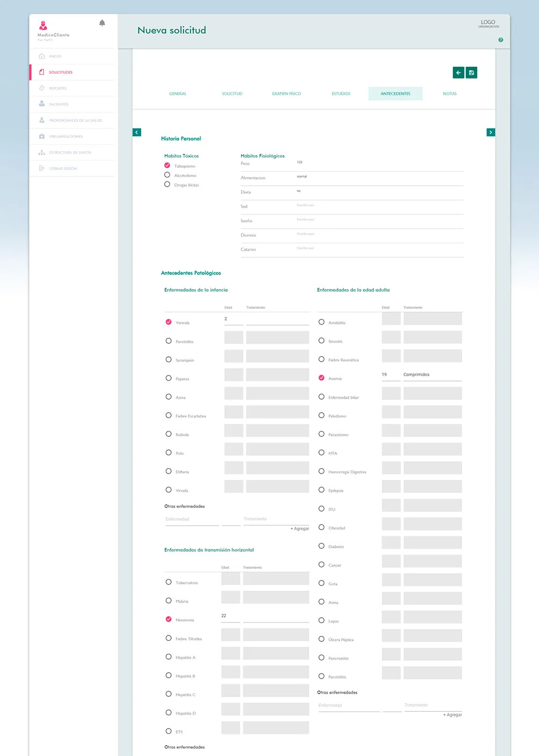This screenshot has width=539, height=756.
Task: Click the Cerrar sesión exit icon
Action: point(42,168)
